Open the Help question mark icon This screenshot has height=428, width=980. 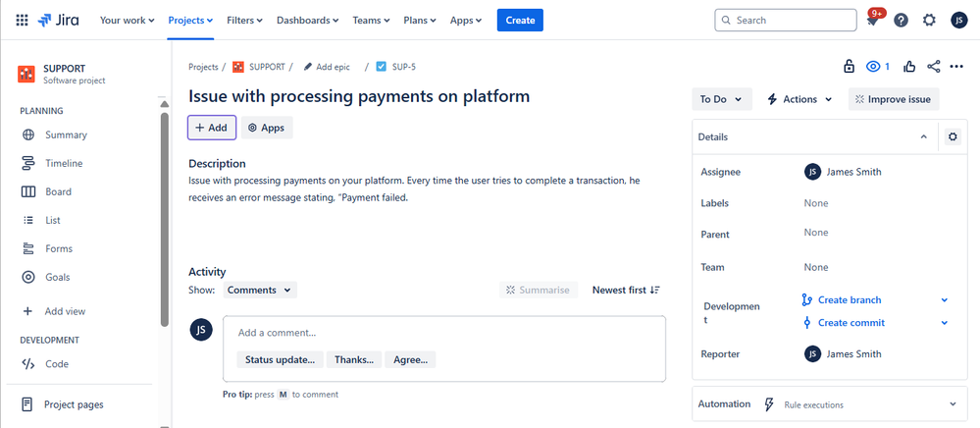(x=901, y=20)
